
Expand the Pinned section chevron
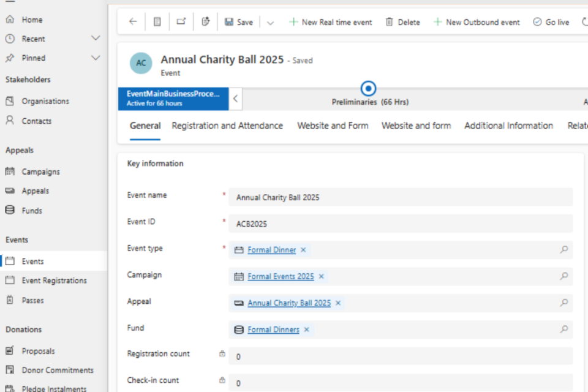(96, 58)
